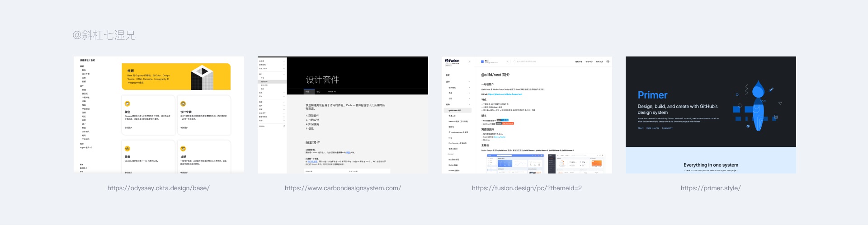Select 首页 in the Fusion sidebar

point(448,75)
